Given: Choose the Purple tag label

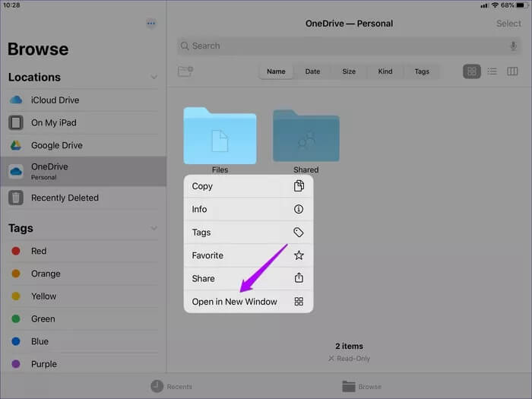Looking at the screenshot, I should 44,364.
